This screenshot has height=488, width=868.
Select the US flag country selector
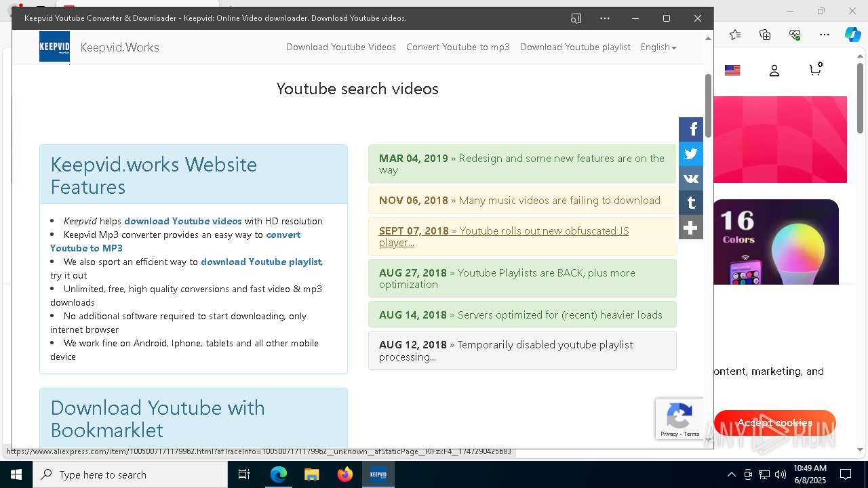732,70
